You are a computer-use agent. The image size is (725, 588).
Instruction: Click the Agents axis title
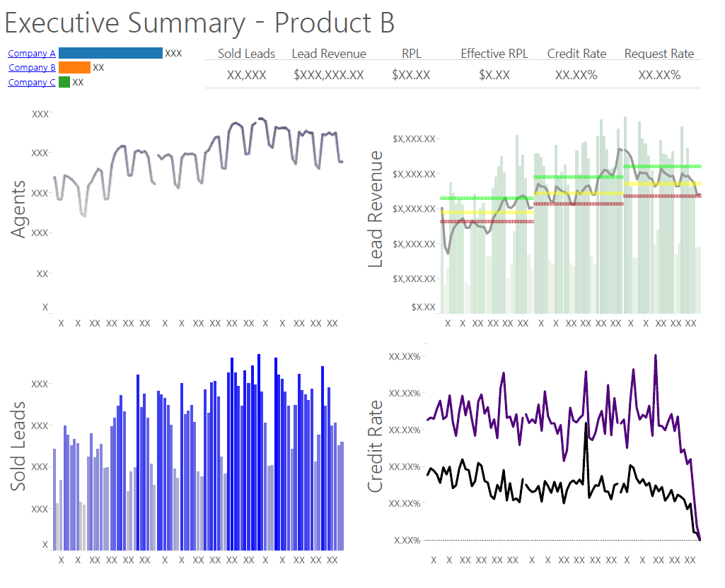pos(18,209)
